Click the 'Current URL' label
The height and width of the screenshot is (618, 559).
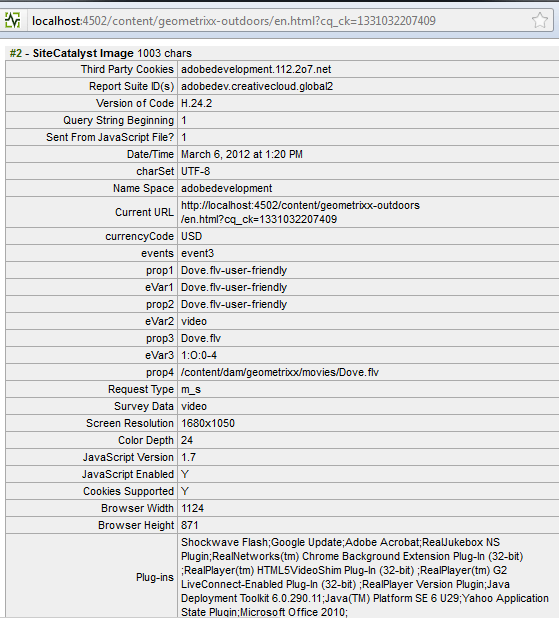point(144,212)
